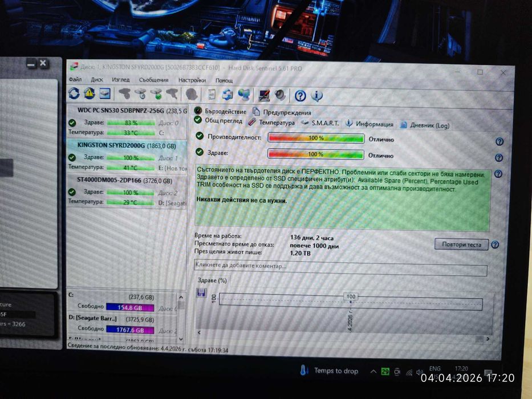Viewport: 532px width, 399px height.
Task: Switch to the Предупреждения tab
Action: pyautogui.click(x=282, y=112)
